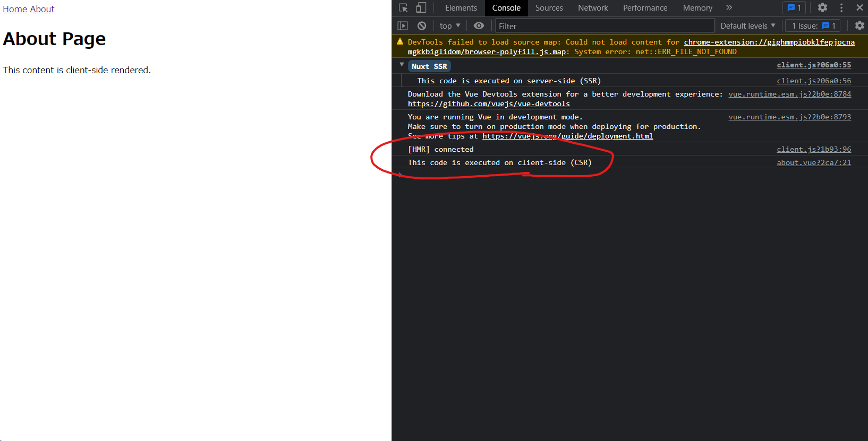Open the vue.runtime.esm.js?2b0e:8793 source link
This screenshot has height=441, width=868.
click(x=789, y=117)
